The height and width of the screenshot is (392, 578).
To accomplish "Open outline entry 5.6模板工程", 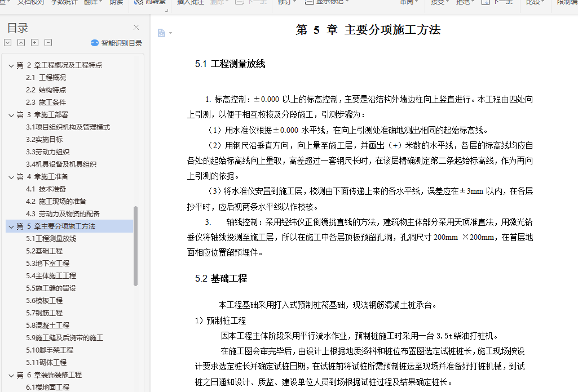I will (x=44, y=301).
